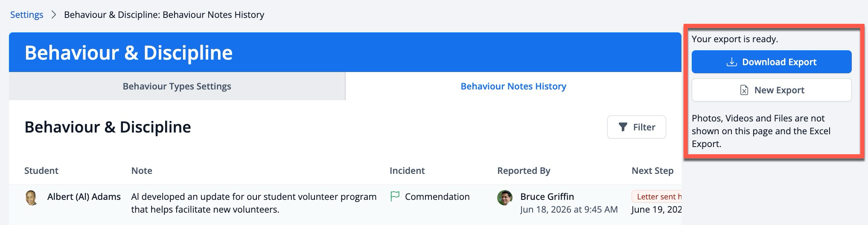Open student Albert (Al) Adams
The height and width of the screenshot is (225, 868).
click(84, 197)
